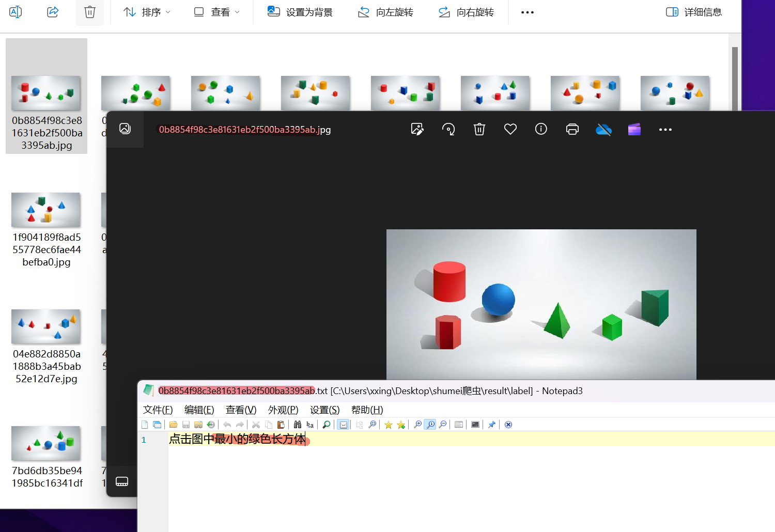The width and height of the screenshot is (775, 532).
Task: Open 编辑(E) menu in Notepad3
Action: tap(199, 410)
